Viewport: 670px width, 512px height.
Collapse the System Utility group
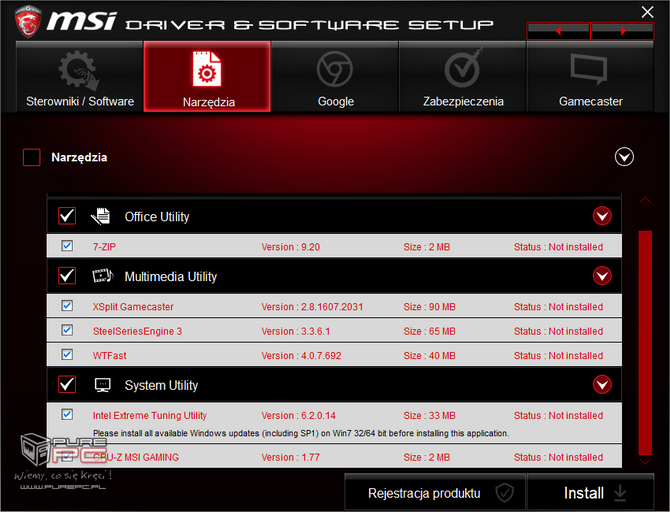(602, 385)
